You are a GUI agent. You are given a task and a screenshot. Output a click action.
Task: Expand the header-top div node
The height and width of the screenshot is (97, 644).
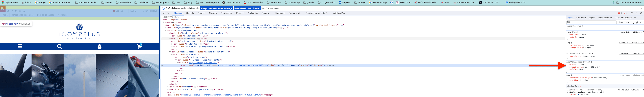[x=172, y=44]
